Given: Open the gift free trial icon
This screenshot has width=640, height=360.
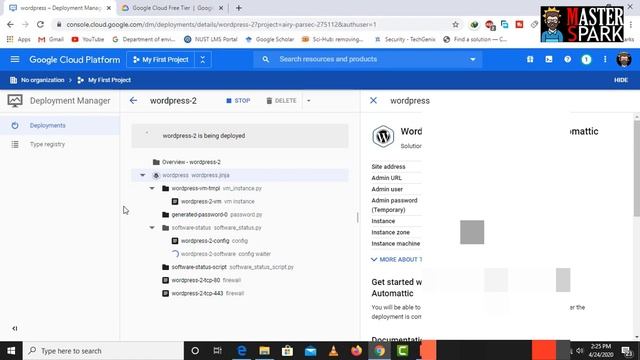Looking at the screenshot, I should point(530,59).
